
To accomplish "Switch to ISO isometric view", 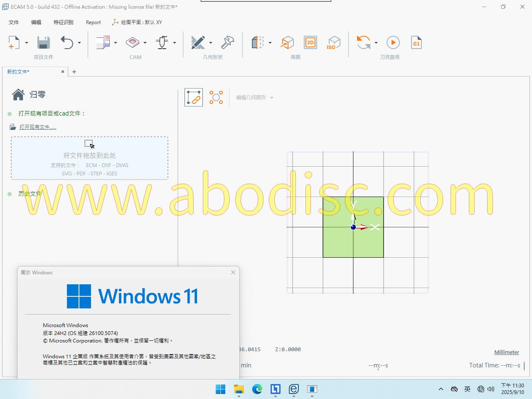I will [334, 42].
